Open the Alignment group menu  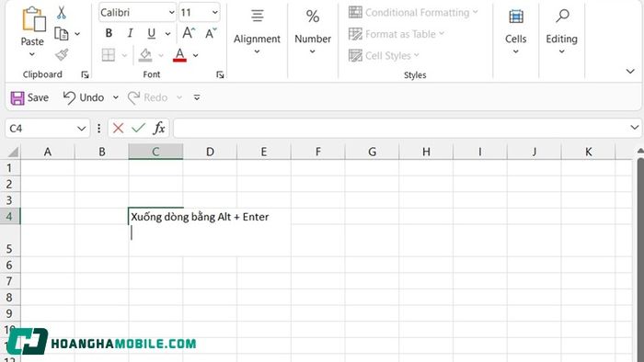pos(257,31)
